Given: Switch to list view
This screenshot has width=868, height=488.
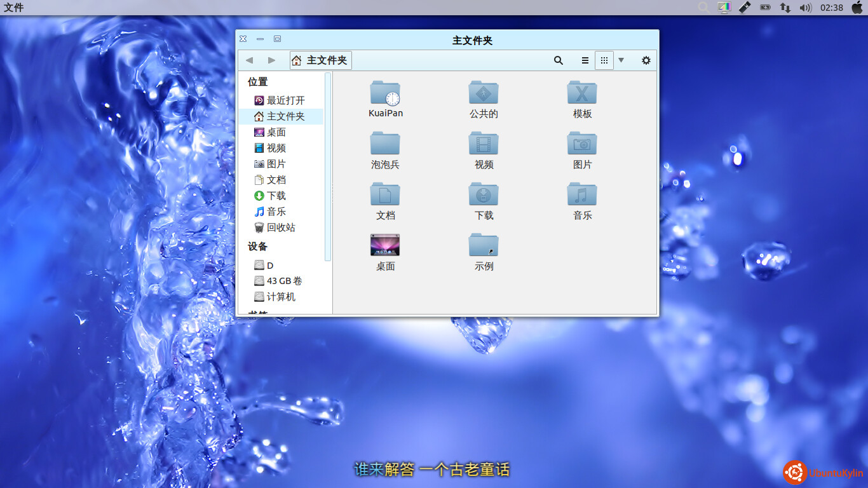Looking at the screenshot, I should [x=585, y=60].
